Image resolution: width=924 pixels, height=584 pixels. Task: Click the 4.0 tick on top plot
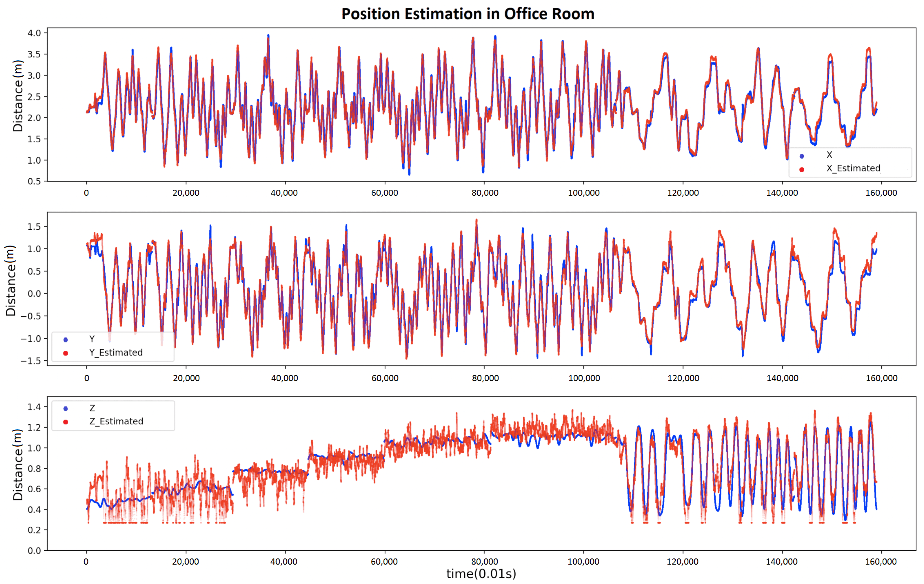[34, 33]
